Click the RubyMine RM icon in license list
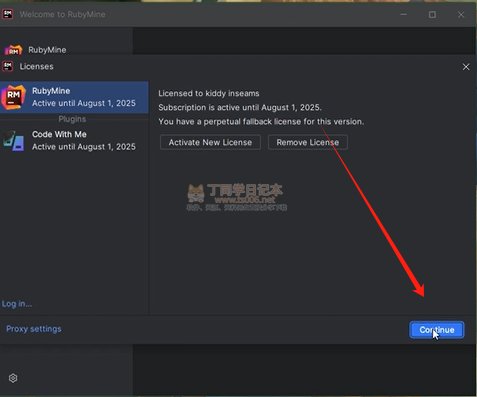Screen dimensions: 477x397 (x=13, y=97)
